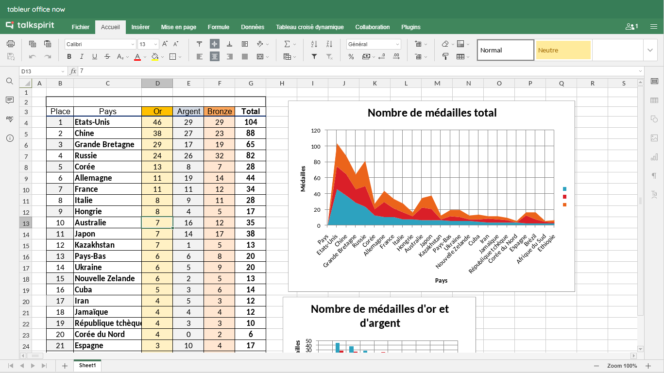Image resolution: width=664 pixels, height=373 pixels.
Task: Toggle italic formatting
Action: click(82, 57)
